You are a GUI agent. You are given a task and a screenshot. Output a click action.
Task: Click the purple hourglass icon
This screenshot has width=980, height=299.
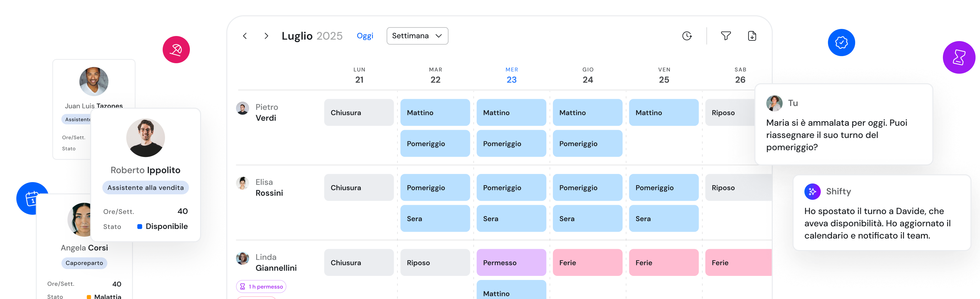pyautogui.click(x=958, y=57)
